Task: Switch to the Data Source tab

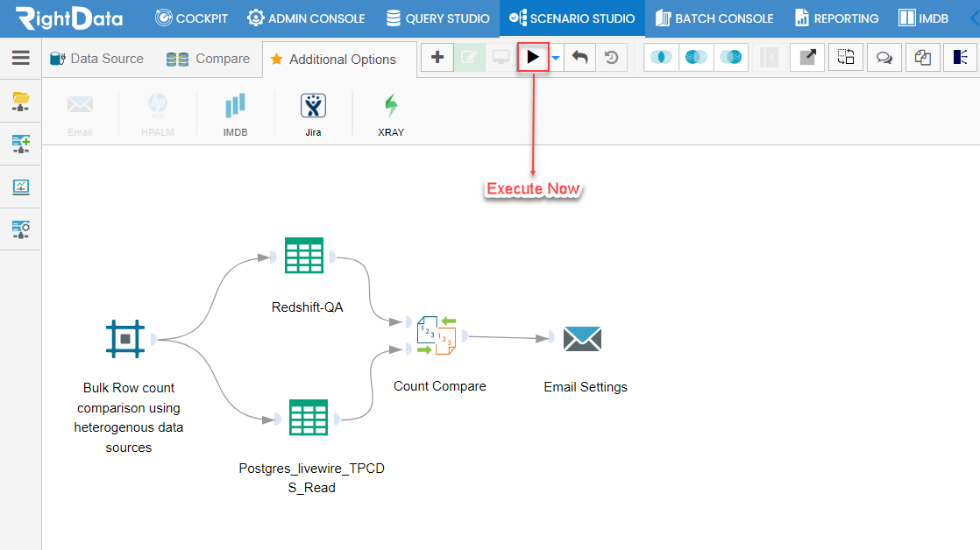Action: point(97,59)
